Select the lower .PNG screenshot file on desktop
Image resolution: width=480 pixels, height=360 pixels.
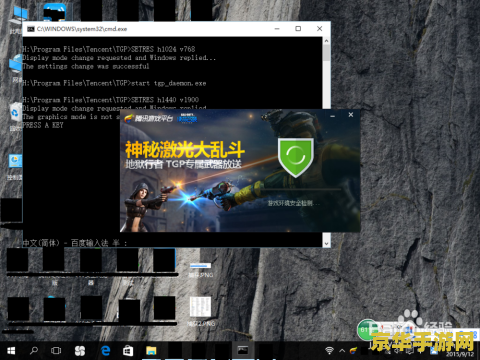click(x=201, y=311)
